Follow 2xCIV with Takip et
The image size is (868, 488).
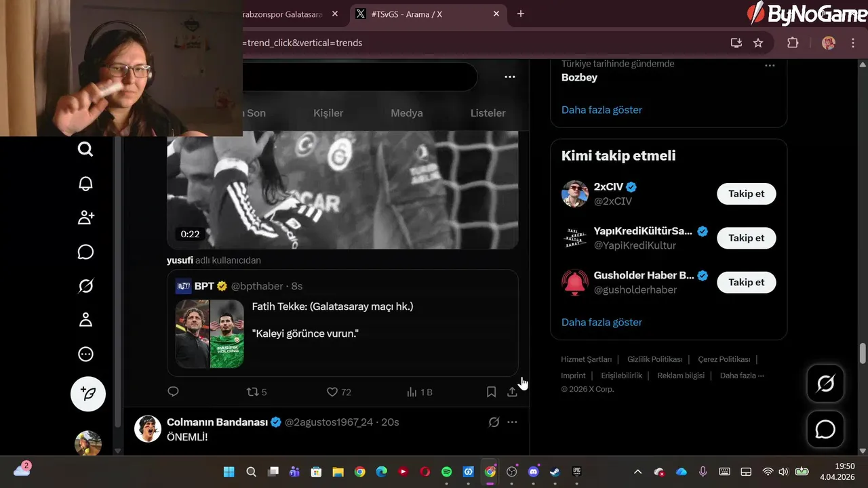coord(747,194)
